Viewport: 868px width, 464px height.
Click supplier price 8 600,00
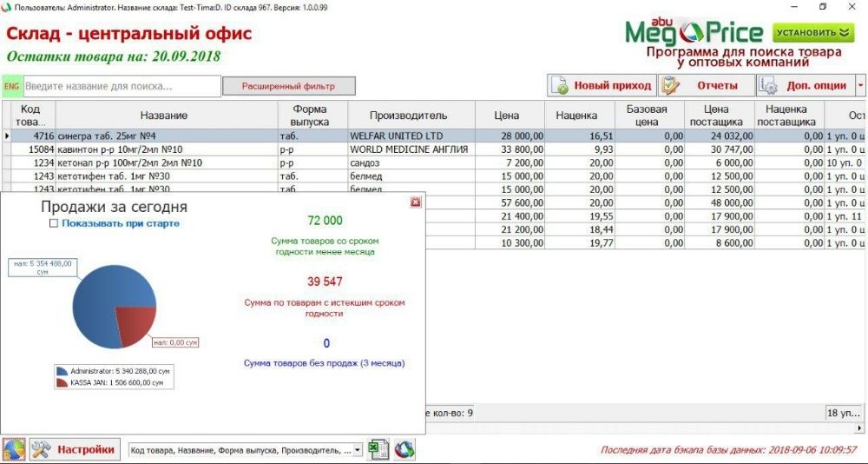tap(719, 242)
